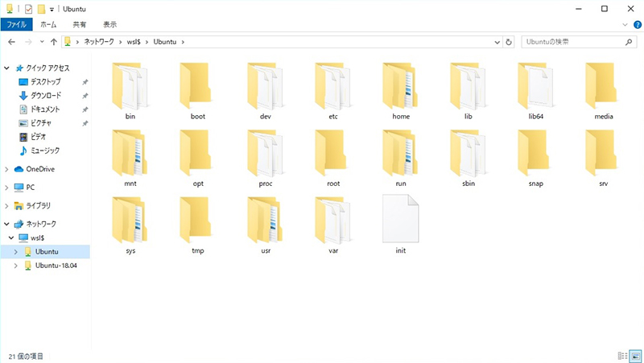Open the 表示 ribbon tab

click(x=109, y=25)
